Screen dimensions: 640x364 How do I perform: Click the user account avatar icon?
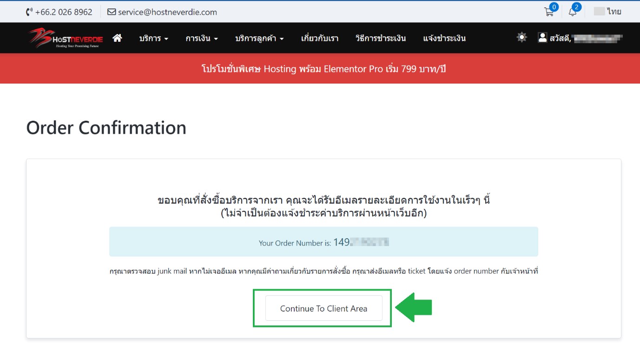point(542,38)
